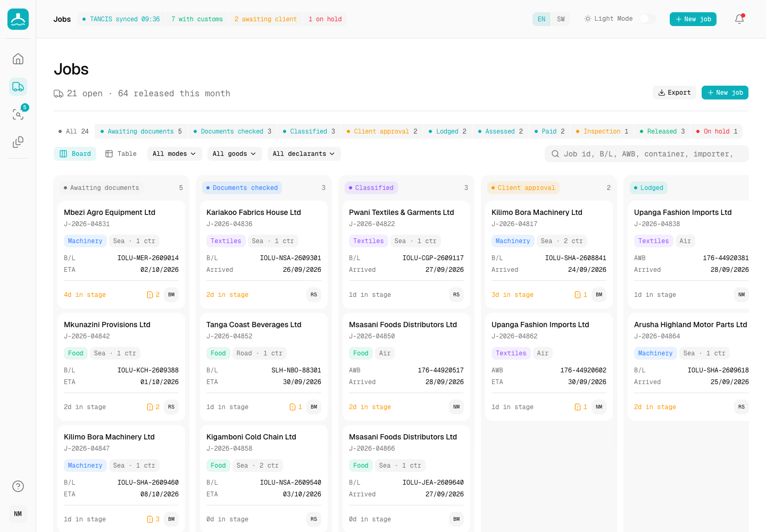
Task: Open Pwani Textiles & Garments Ltd card
Action: 406,254
